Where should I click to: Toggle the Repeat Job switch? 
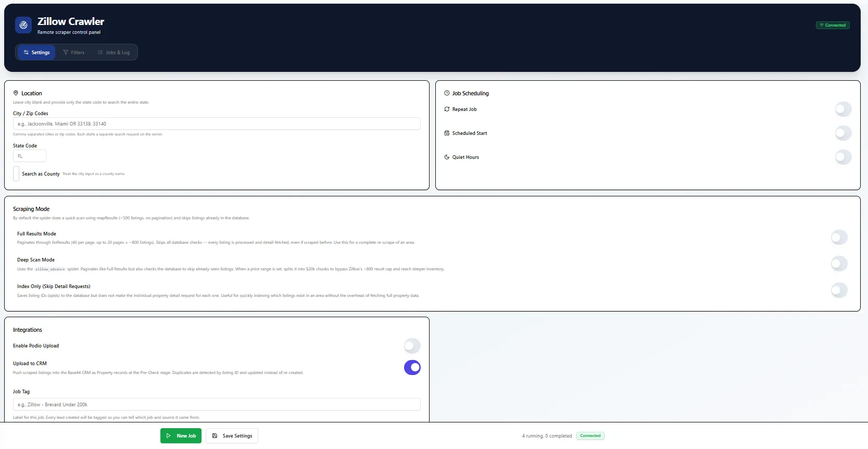(843, 109)
